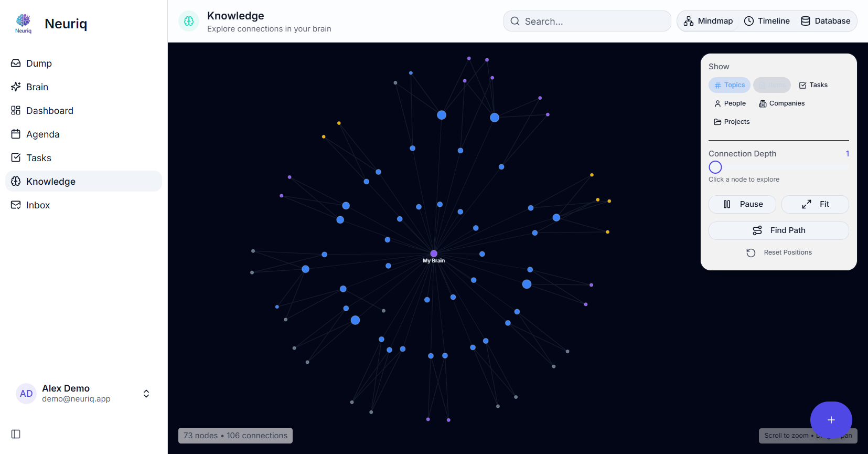Viewport: 868px width, 454px height.
Task: Pause the graph animation
Action: pos(742,204)
